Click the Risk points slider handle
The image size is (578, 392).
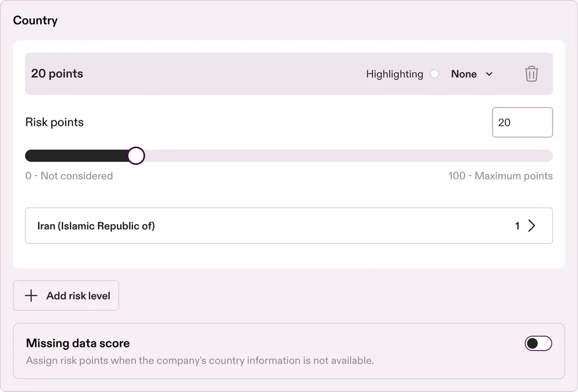[136, 155]
